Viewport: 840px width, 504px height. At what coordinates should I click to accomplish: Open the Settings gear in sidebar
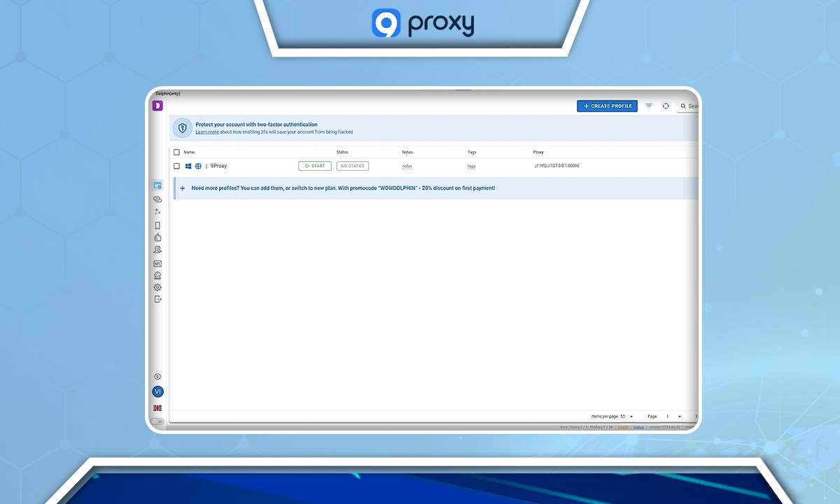coord(157,287)
